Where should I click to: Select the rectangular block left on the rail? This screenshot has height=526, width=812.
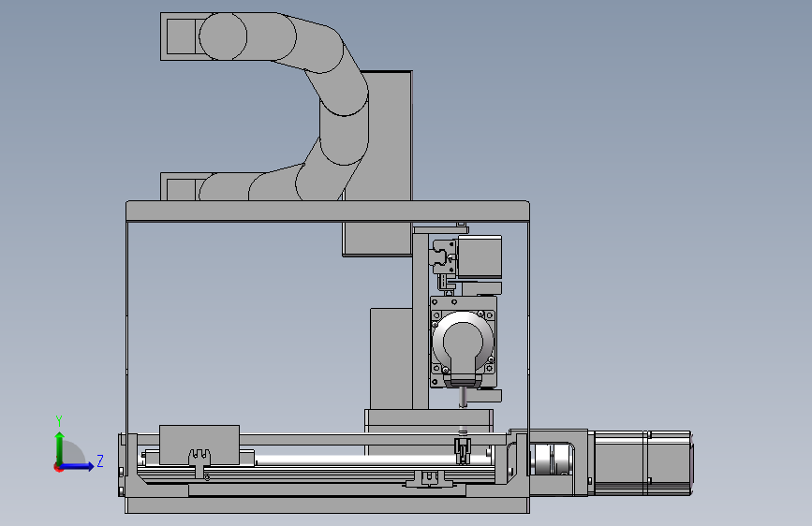pyautogui.click(x=199, y=445)
